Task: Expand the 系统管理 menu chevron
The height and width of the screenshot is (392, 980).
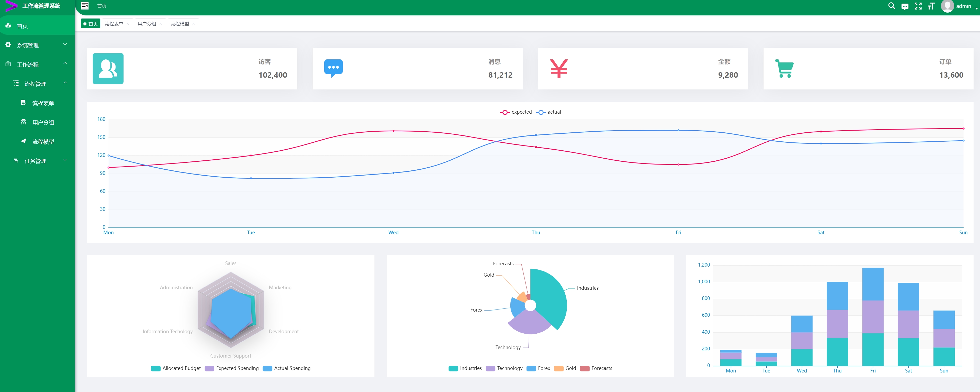Action: pos(65,44)
